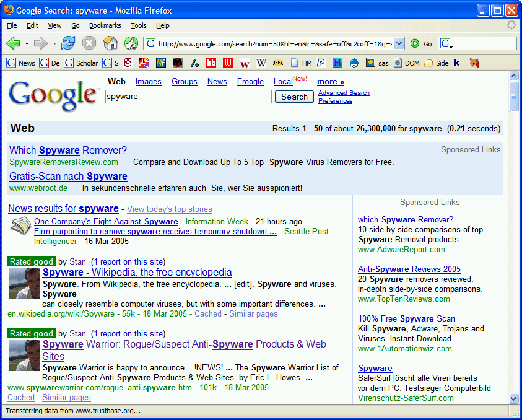Viewport: 522px width, 420px height.
Task: Click the UK flag bookmark icon
Action: (144, 63)
